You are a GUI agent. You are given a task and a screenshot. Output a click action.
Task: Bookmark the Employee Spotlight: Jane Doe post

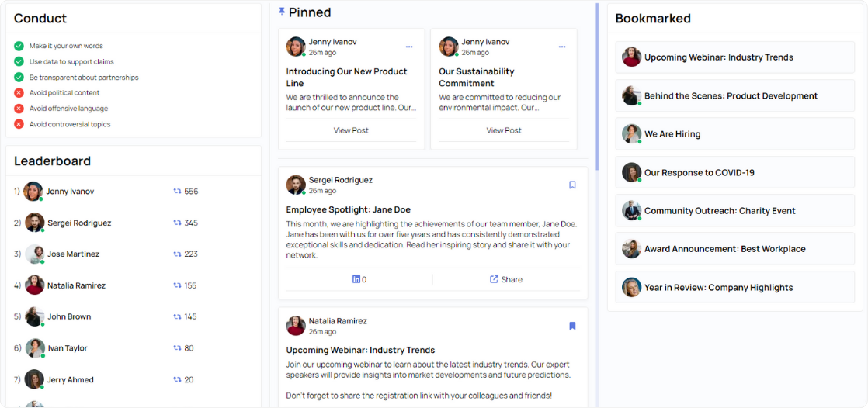click(x=572, y=185)
